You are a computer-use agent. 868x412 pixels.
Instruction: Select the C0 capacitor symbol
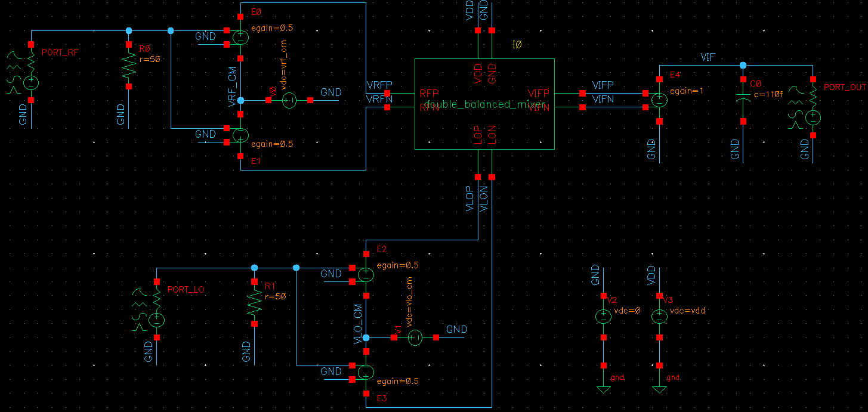pyautogui.click(x=743, y=100)
